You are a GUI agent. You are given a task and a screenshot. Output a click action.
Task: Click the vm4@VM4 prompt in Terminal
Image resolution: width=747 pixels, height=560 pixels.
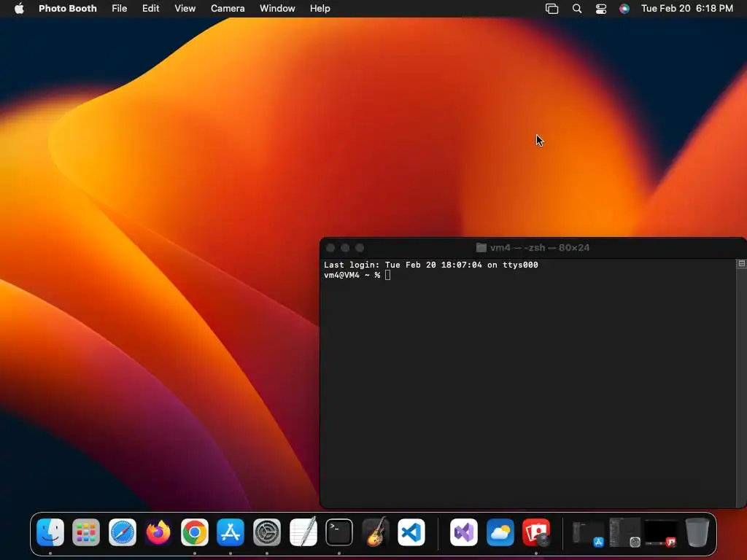click(352, 275)
